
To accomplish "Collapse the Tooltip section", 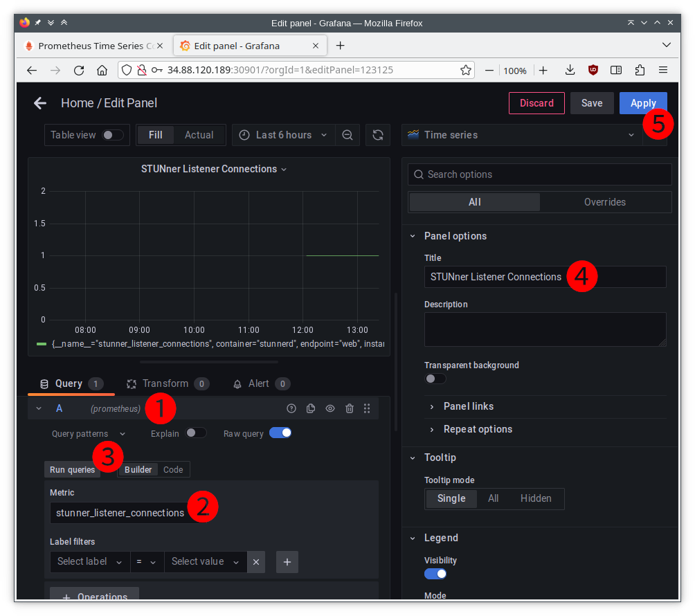I will coord(413,458).
